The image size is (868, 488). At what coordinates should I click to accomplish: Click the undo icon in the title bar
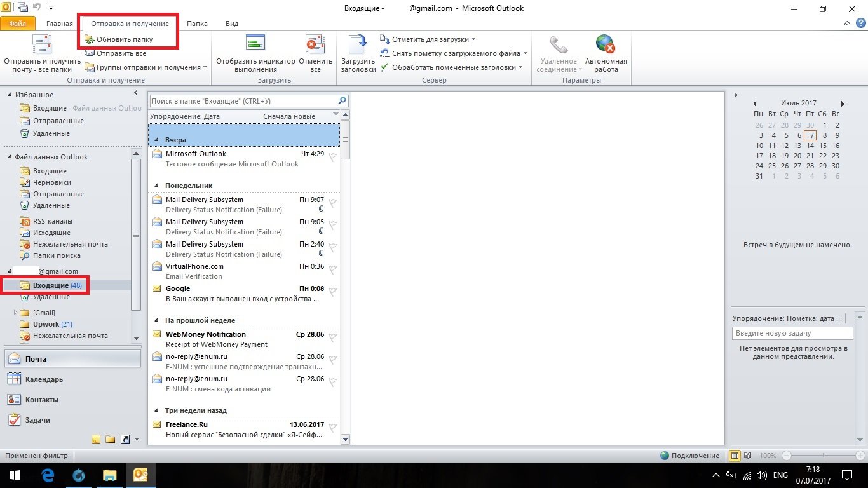[38, 8]
